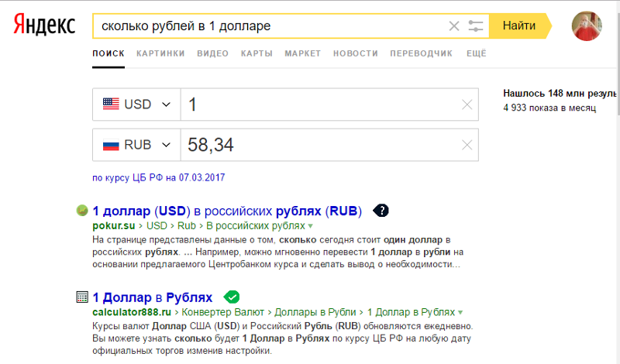Open the Переводчик tab

click(421, 53)
